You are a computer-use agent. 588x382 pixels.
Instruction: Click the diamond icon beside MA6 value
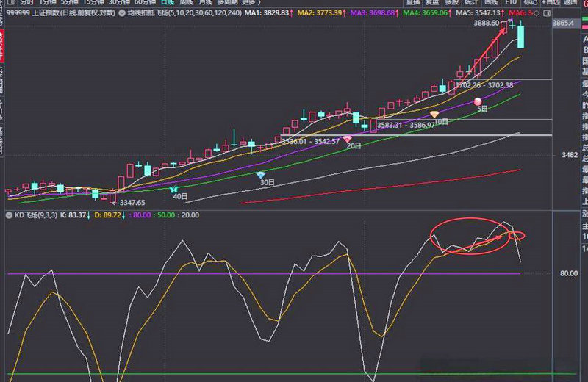point(536,12)
